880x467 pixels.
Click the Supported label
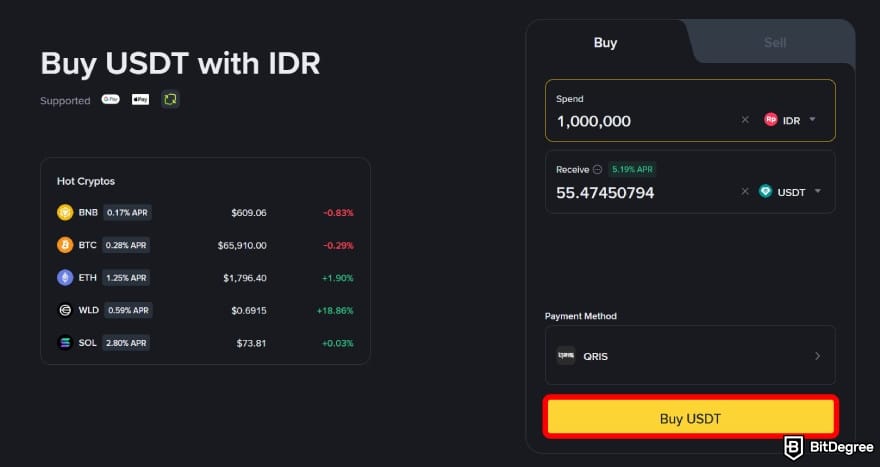pyautogui.click(x=65, y=100)
